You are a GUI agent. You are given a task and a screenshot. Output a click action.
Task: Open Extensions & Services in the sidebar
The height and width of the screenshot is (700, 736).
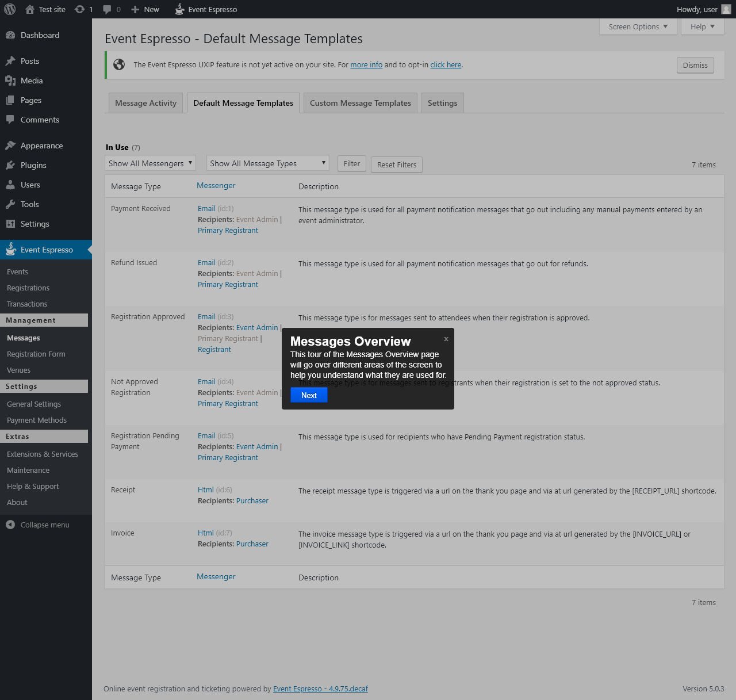tap(43, 454)
